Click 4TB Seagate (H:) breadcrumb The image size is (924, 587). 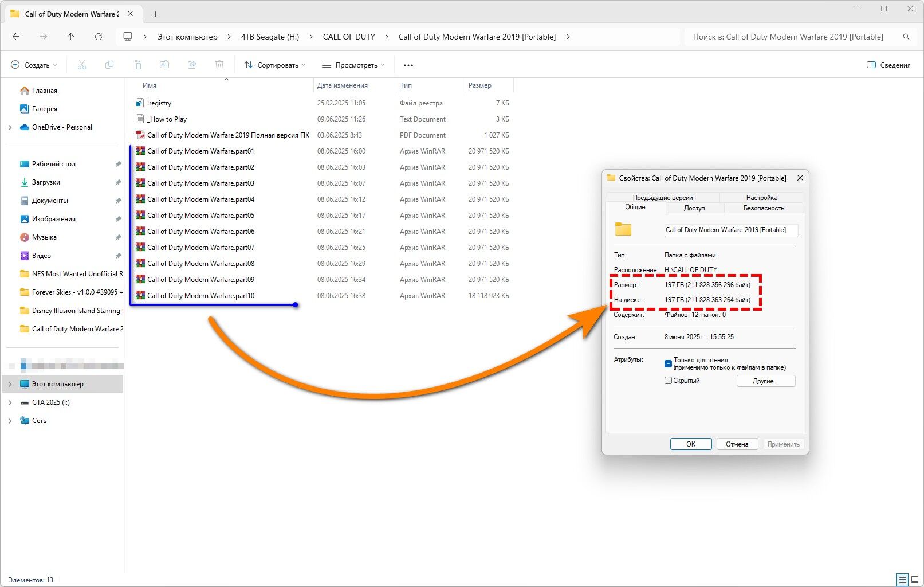[270, 37]
